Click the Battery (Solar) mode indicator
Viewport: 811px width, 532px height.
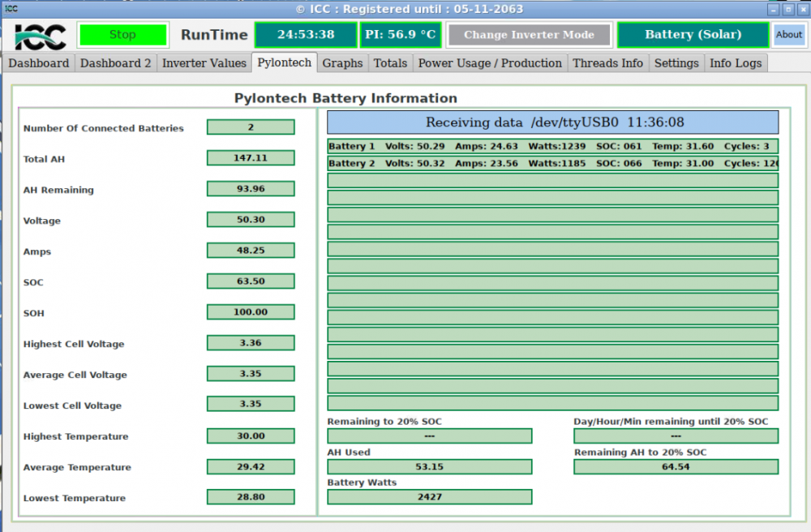click(x=693, y=35)
